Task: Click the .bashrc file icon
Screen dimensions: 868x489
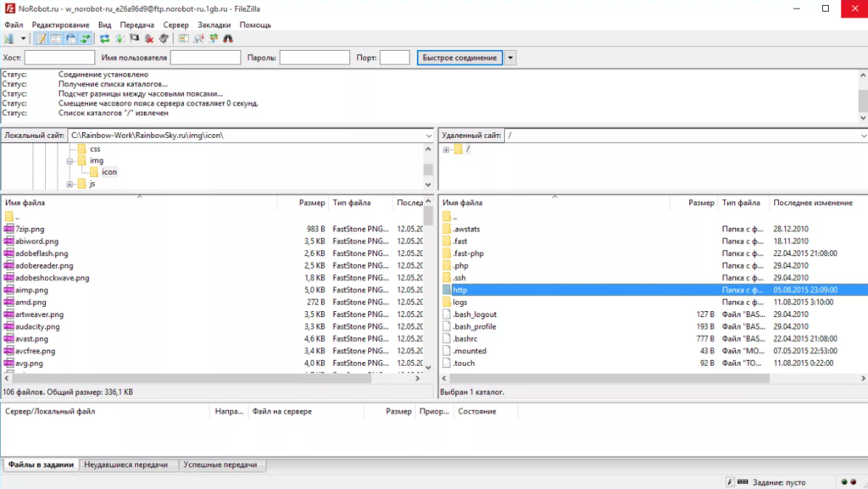Action: [447, 338]
